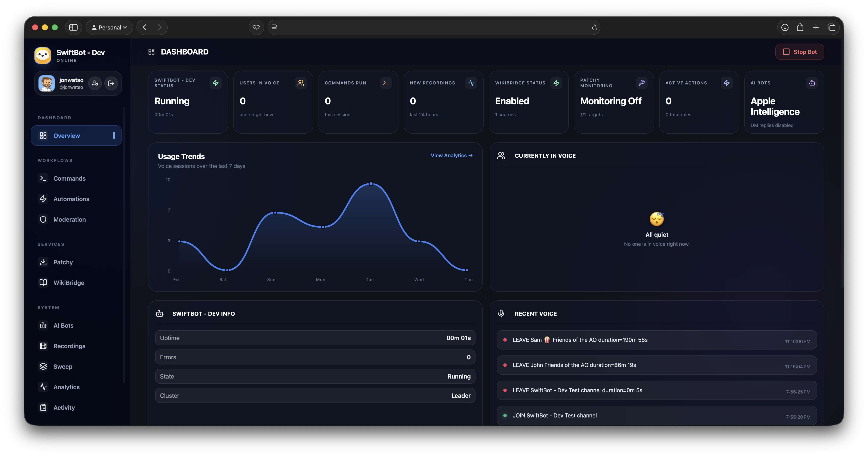
Task: Click the Errors row in bot info
Action: tap(315, 357)
